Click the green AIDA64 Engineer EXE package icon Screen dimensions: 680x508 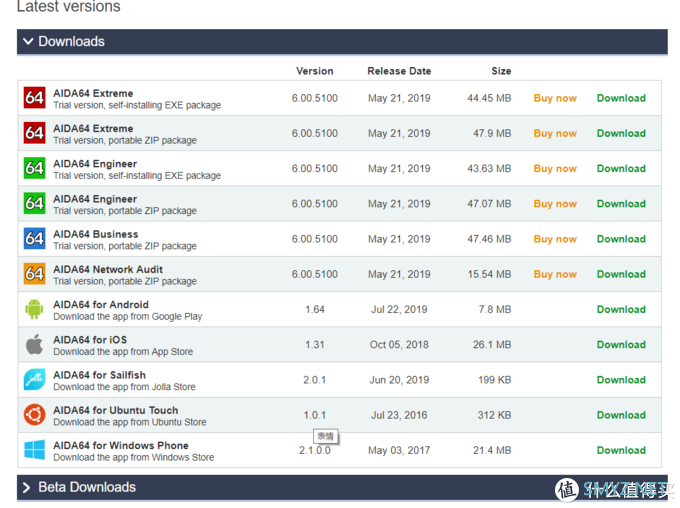point(34,168)
